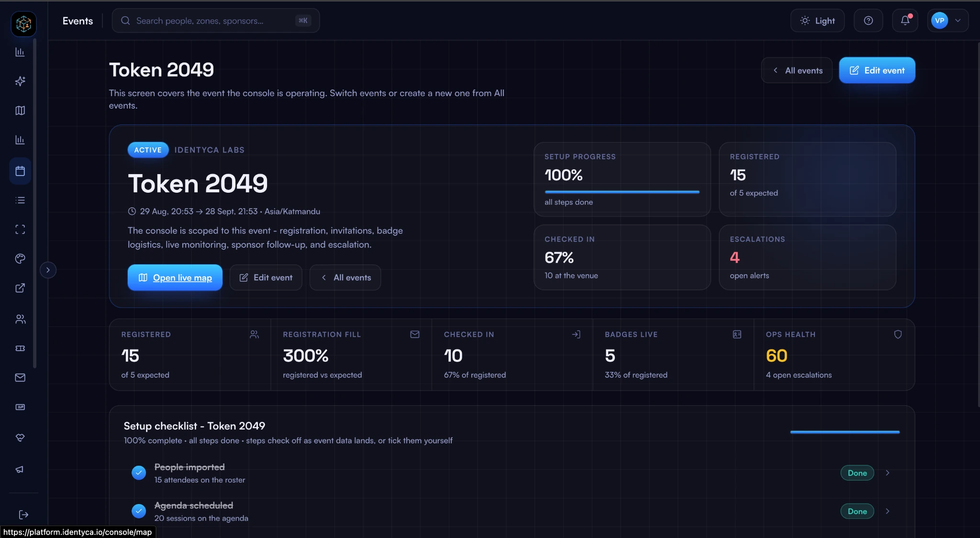Click the badge icon in the Badges Live card
Viewport: 980px width, 538px height.
[x=737, y=334]
